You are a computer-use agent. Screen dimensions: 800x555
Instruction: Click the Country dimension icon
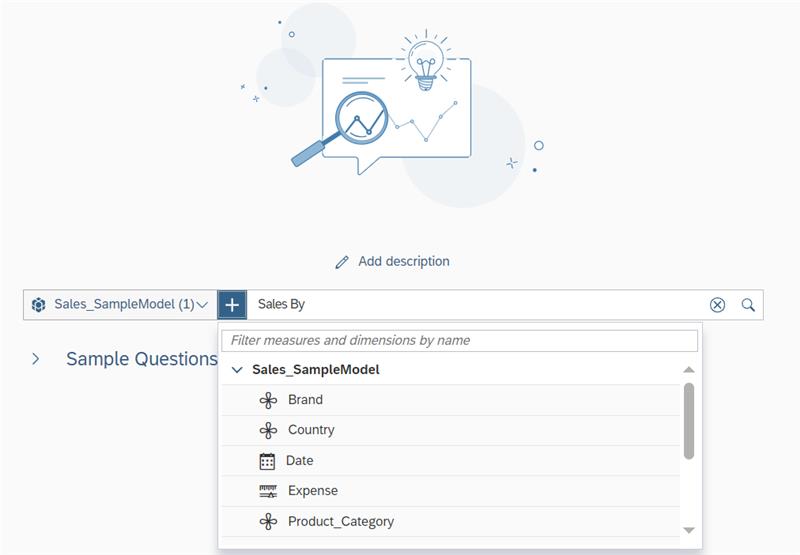click(x=268, y=431)
